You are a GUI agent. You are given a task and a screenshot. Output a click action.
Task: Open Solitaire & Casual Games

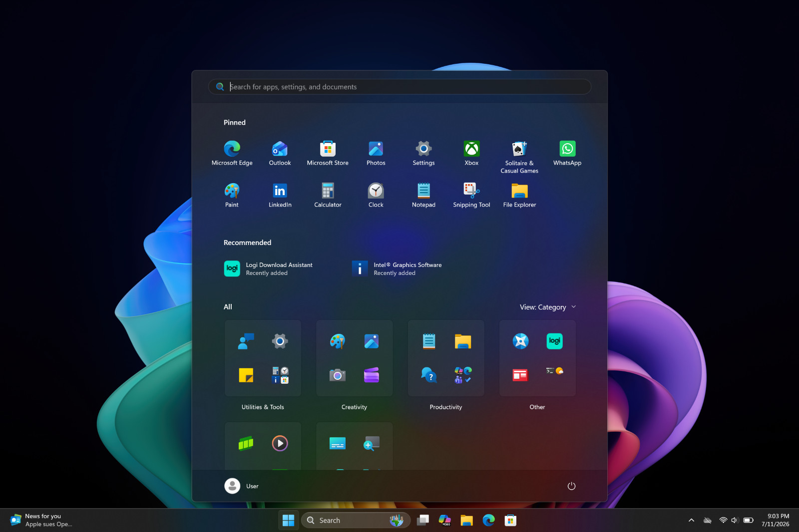point(519,157)
